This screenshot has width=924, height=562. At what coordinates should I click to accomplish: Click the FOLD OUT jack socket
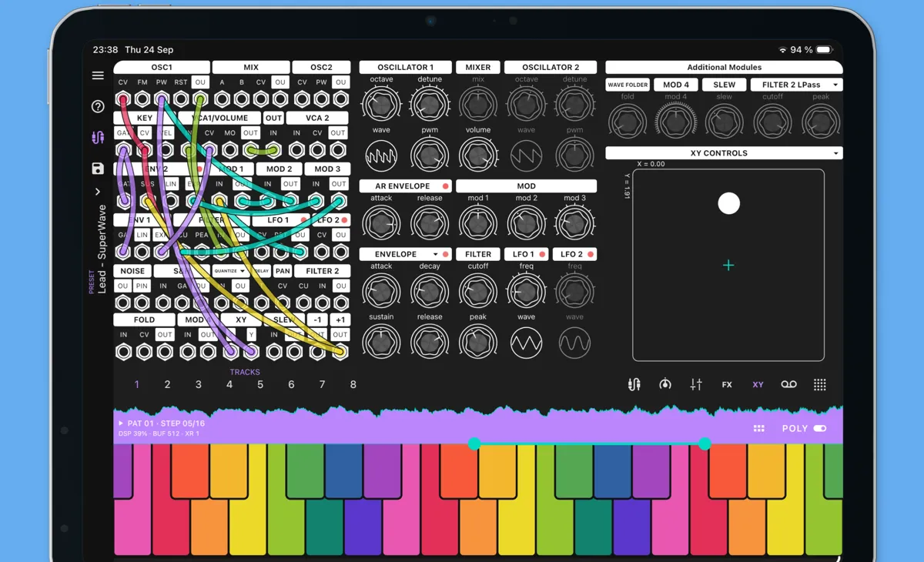click(x=165, y=352)
